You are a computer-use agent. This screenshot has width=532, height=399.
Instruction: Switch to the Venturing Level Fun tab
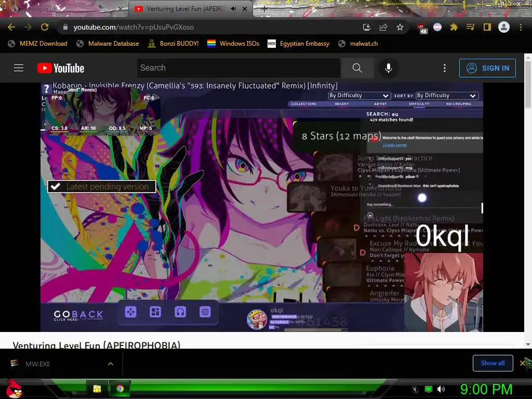185,9
